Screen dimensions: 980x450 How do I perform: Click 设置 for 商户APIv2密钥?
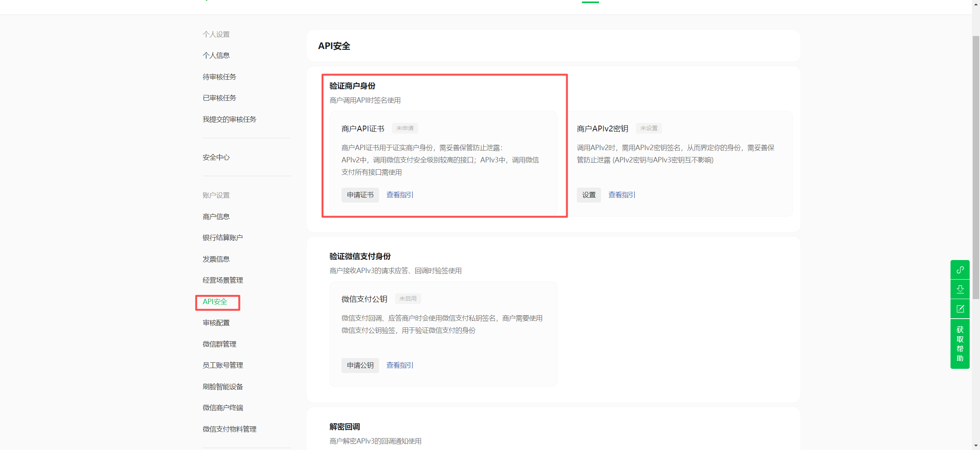[589, 195]
